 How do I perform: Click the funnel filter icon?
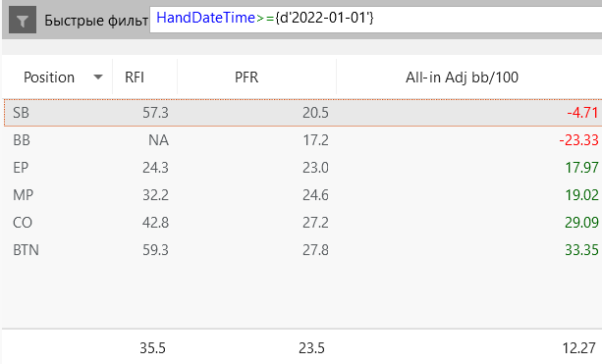click(x=23, y=20)
